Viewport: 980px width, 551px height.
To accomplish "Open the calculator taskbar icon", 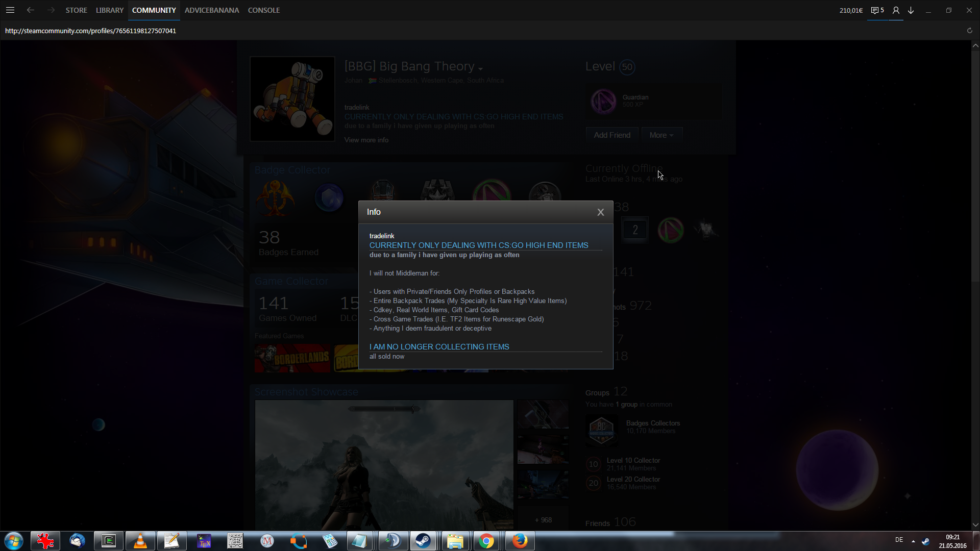I will (x=330, y=541).
